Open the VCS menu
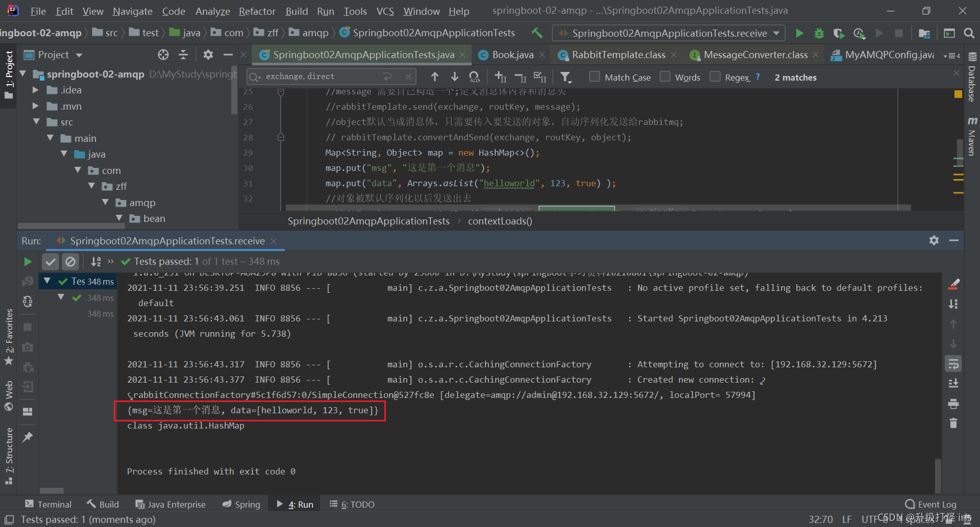 [385, 11]
